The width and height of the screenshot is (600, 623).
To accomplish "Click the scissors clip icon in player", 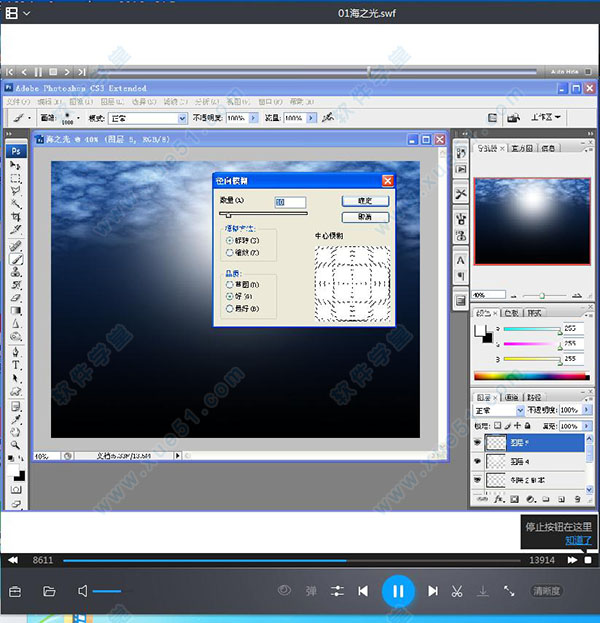I will tap(457, 591).
